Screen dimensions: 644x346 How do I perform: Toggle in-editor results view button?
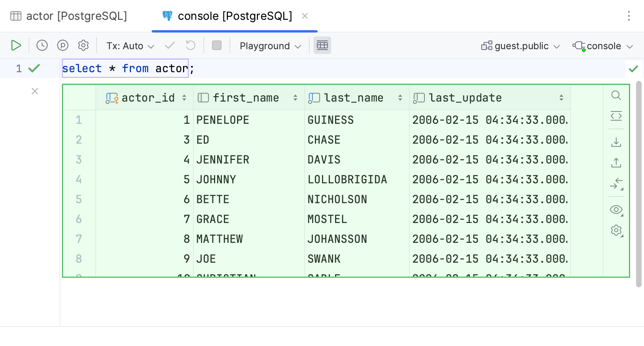pyautogui.click(x=322, y=46)
